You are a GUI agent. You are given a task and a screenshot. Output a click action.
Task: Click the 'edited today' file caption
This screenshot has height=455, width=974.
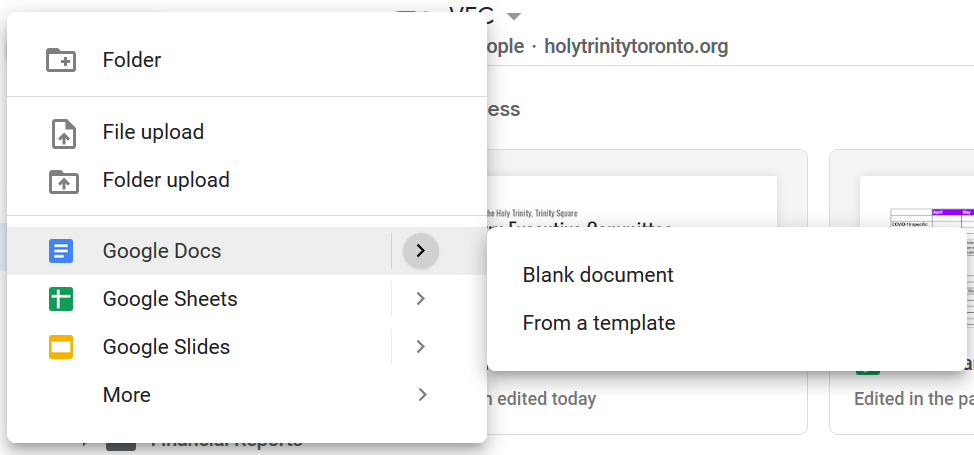(542, 398)
